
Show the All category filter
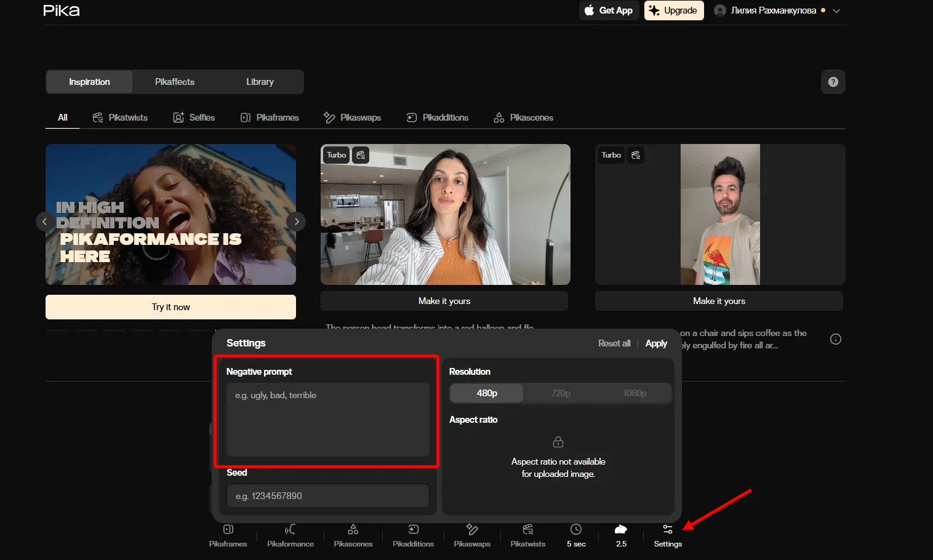(x=63, y=118)
